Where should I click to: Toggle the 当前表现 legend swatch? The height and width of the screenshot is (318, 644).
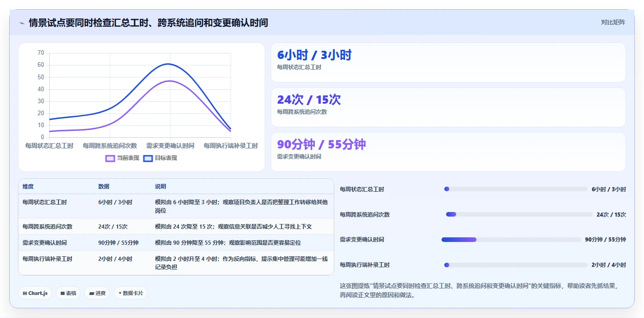(x=110, y=158)
